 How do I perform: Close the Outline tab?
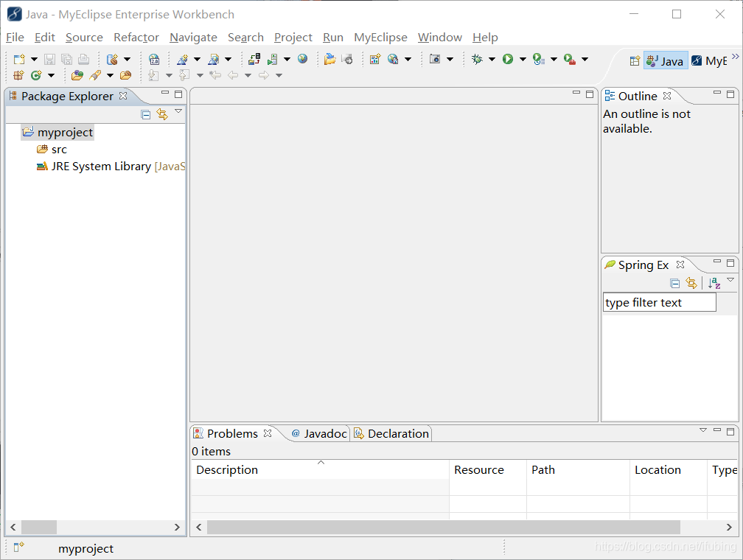667,96
